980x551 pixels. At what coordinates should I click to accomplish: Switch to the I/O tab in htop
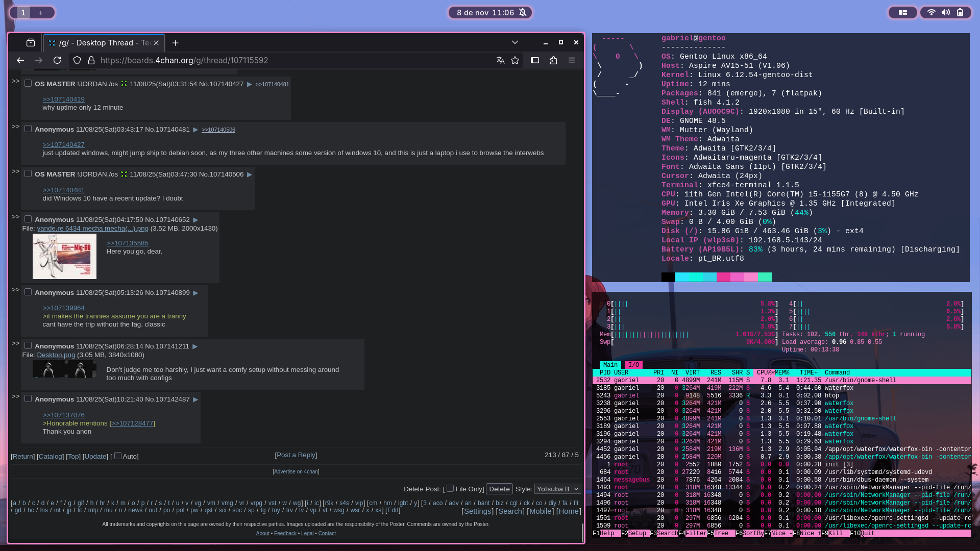633,365
